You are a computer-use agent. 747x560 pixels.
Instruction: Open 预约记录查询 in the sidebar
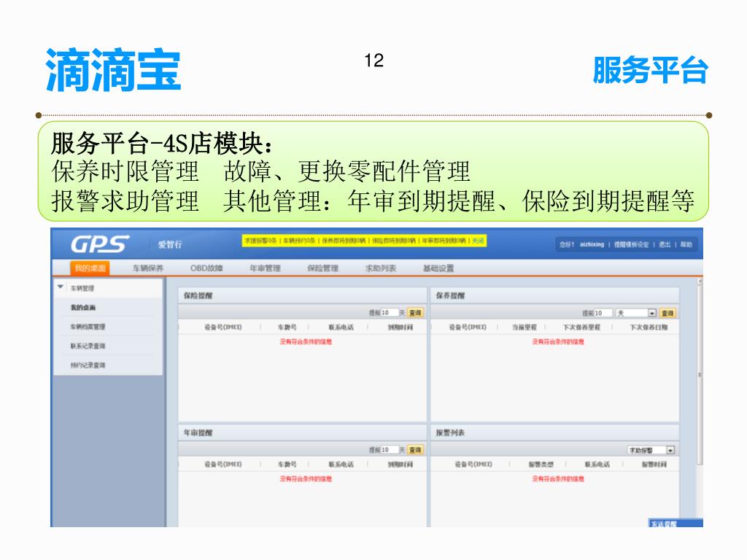tap(88, 365)
